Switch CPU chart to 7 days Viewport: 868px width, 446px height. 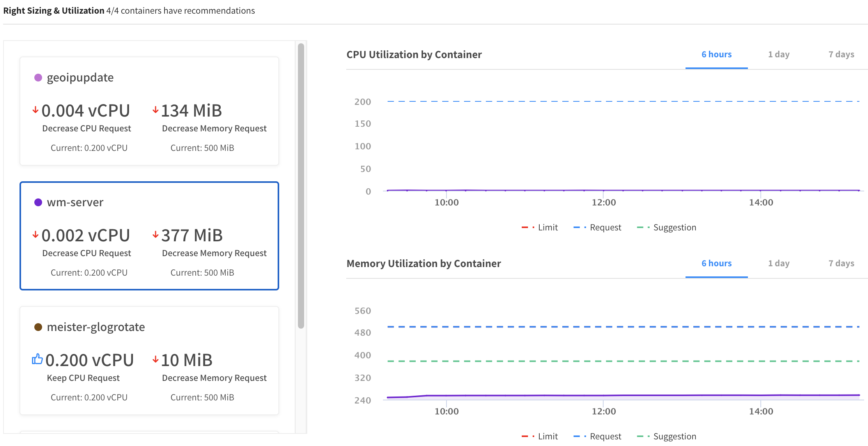841,55
